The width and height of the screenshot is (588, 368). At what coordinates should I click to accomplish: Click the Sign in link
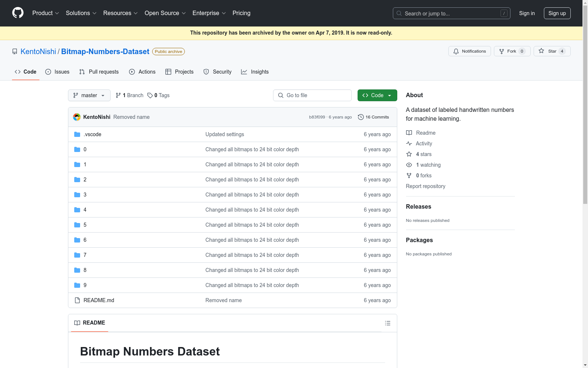coord(527,13)
